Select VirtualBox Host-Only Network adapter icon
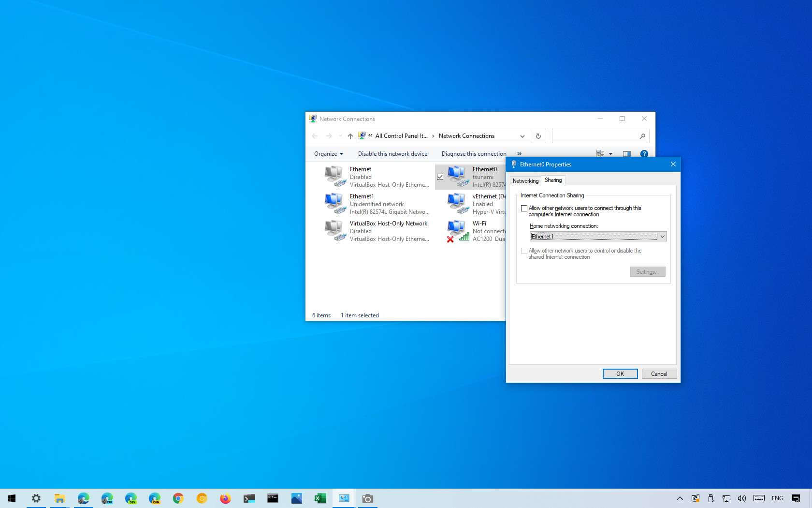 (x=335, y=231)
